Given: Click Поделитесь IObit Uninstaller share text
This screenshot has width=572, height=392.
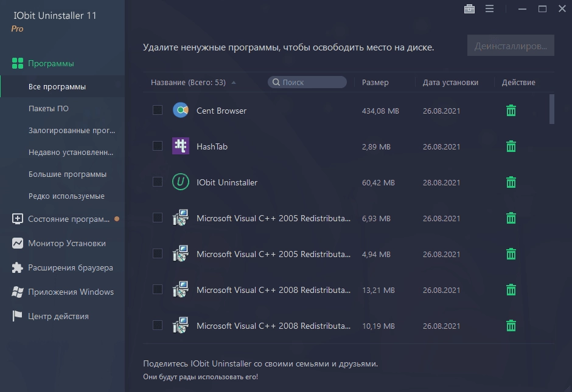Looking at the screenshot, I should (x=260, y=363).
